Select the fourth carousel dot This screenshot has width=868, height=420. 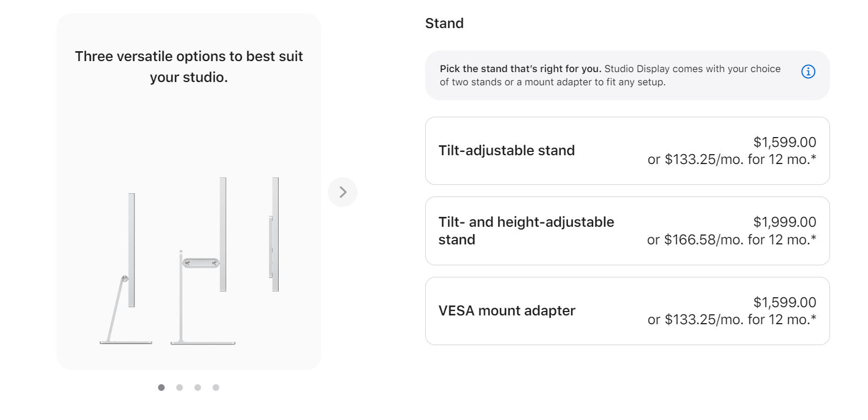coord(216,387)
